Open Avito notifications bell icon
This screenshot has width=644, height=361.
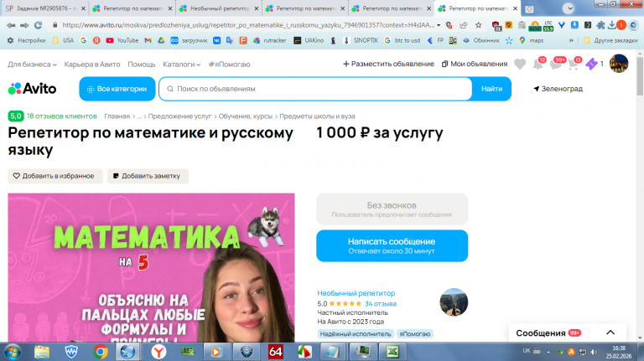[538, 64]
